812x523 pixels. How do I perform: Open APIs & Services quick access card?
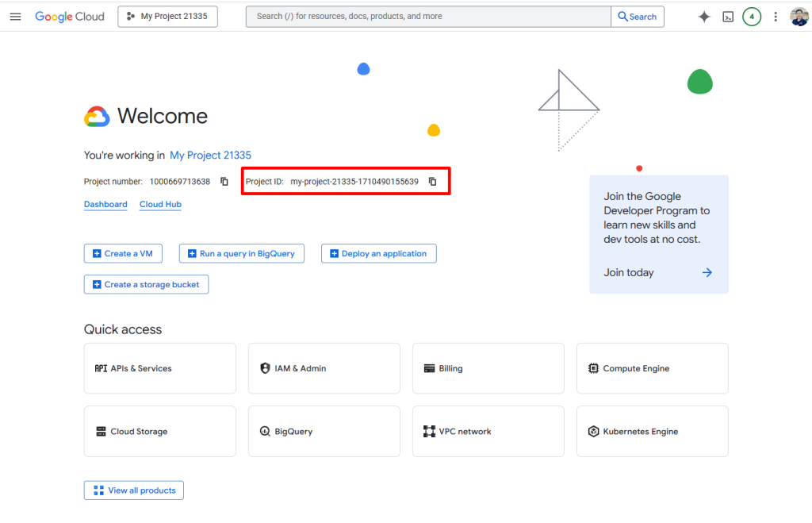160,368
